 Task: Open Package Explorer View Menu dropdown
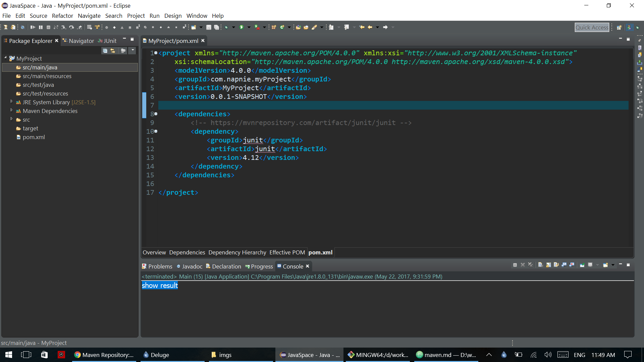coord(133,50)
